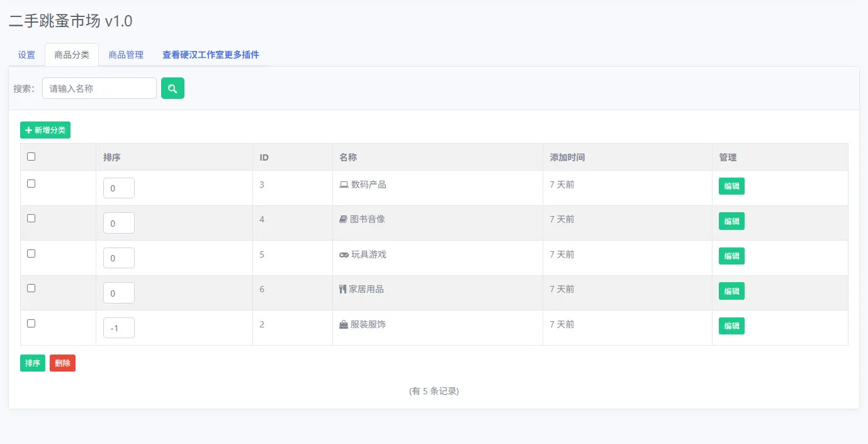
Task: Click the gamepad icon beside 玩具游戏
Action: click(344, 254)
